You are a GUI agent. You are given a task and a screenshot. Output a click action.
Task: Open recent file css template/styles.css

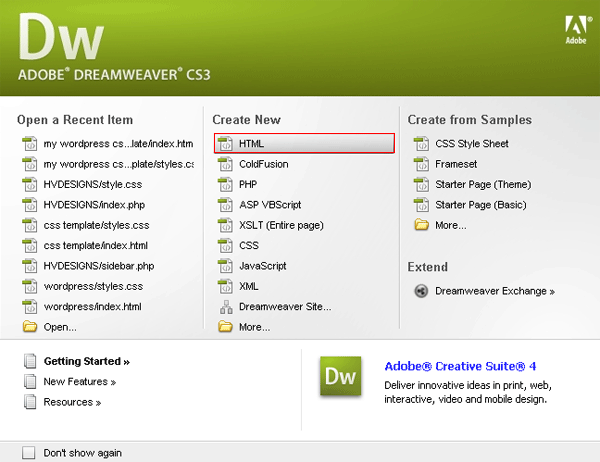pos(96,225)
